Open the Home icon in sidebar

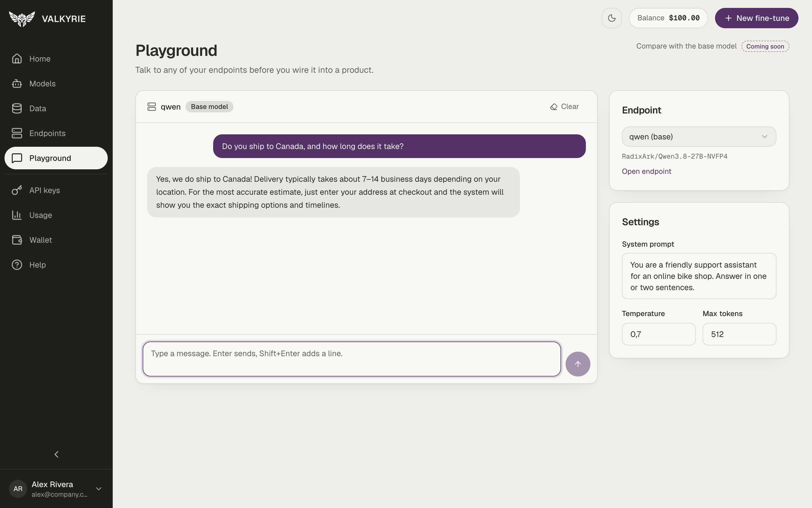(x=17, y=59)
